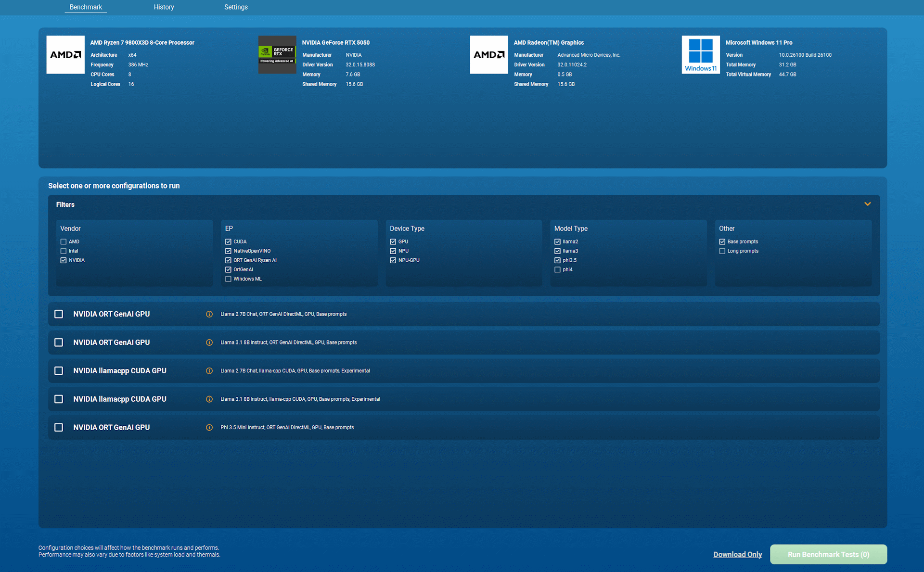Check the phi4 model type filter
Image resolution: width=924 pixels, height=572 pixels.
[557, 269]
